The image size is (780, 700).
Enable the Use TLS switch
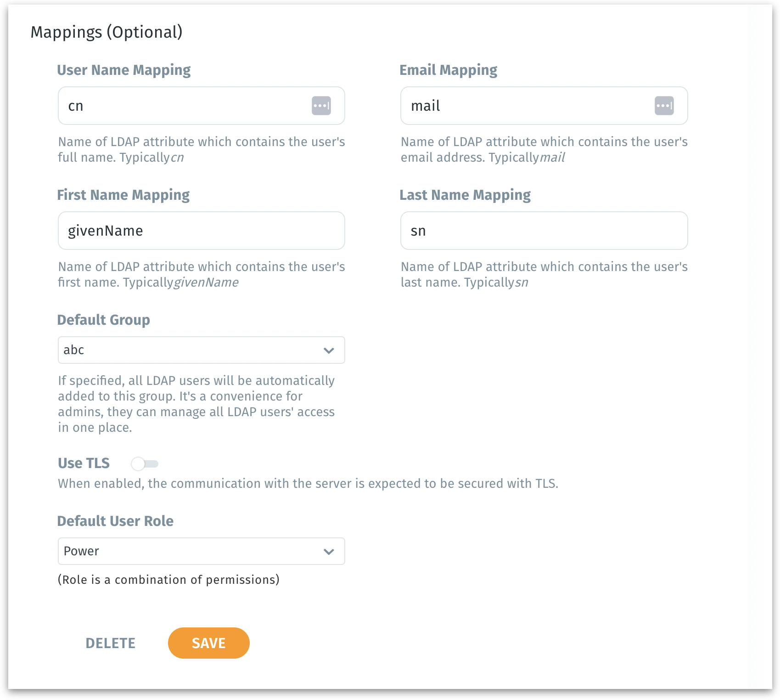click(145, 464)
